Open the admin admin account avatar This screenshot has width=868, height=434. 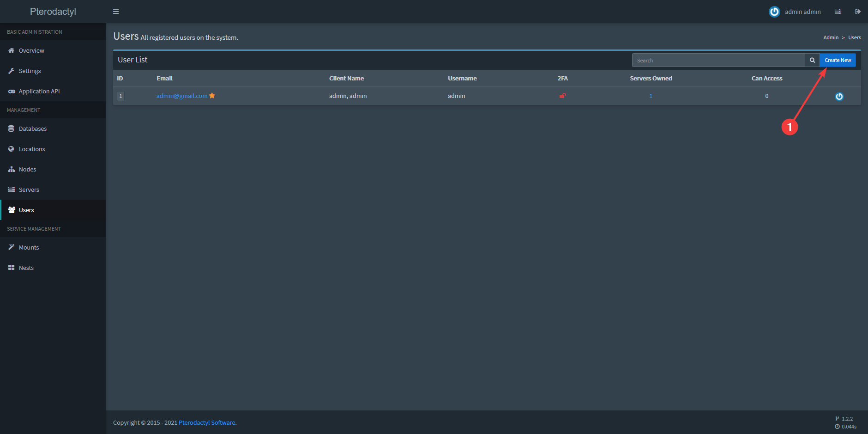774,12
